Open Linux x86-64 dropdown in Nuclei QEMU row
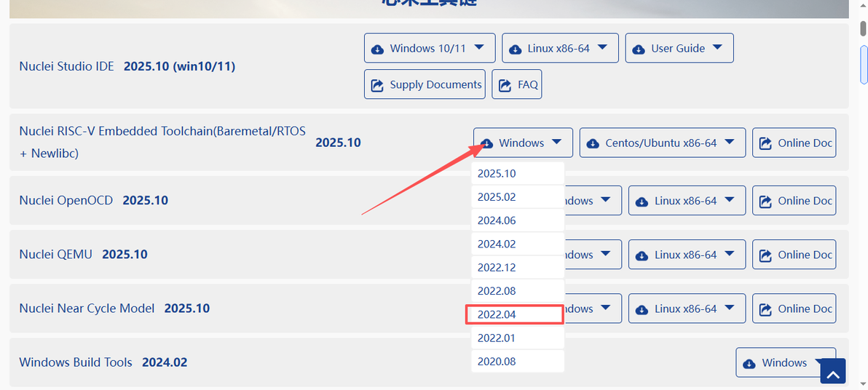This screenshot has width=868, height=390. (687, 255)
